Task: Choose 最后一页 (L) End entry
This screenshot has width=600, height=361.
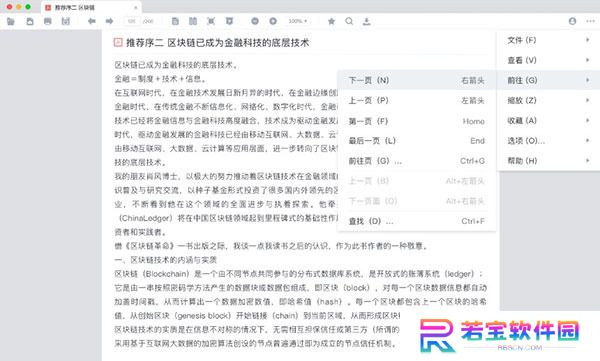Action: (417, 141)
